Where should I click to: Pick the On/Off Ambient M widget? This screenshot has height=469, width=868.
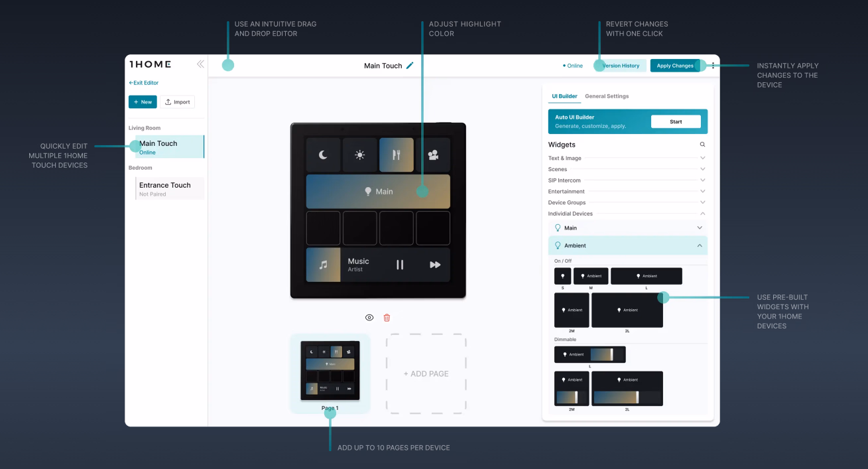tap(591, 276)
